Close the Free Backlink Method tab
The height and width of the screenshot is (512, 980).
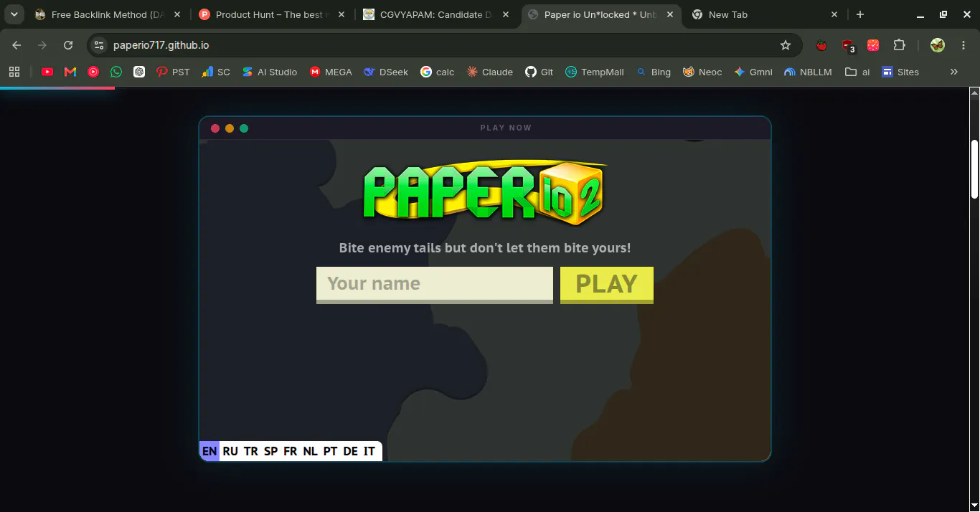177,14
